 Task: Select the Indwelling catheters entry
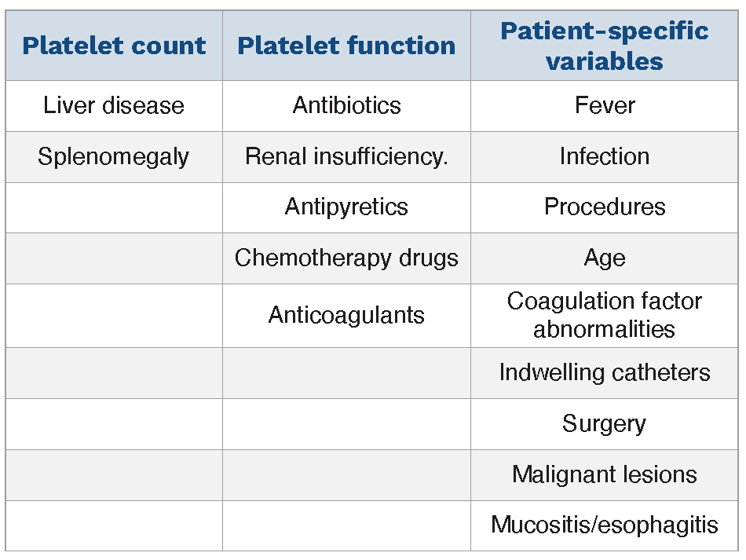[604, 372]
